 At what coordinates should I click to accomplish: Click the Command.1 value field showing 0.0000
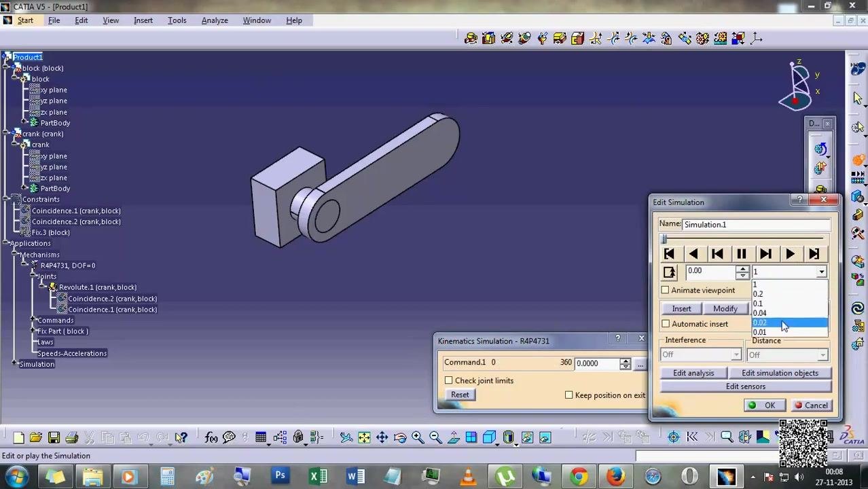point(596,363)
